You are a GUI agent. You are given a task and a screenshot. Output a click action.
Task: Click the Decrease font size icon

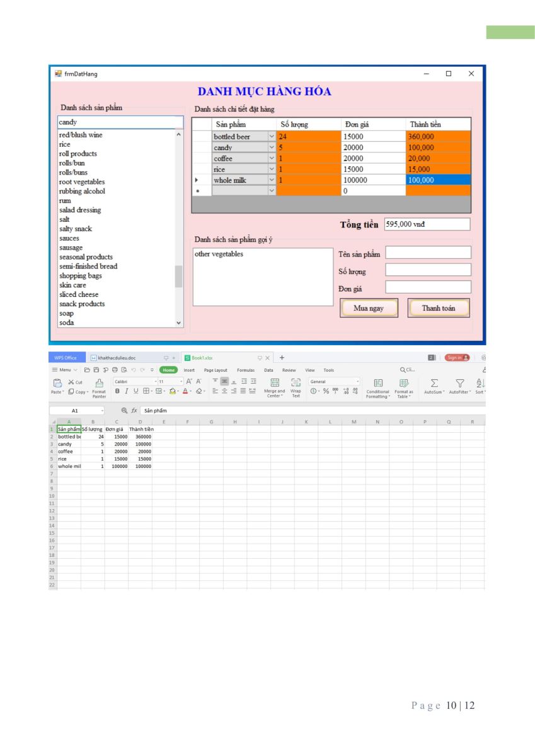pos(198,382)
